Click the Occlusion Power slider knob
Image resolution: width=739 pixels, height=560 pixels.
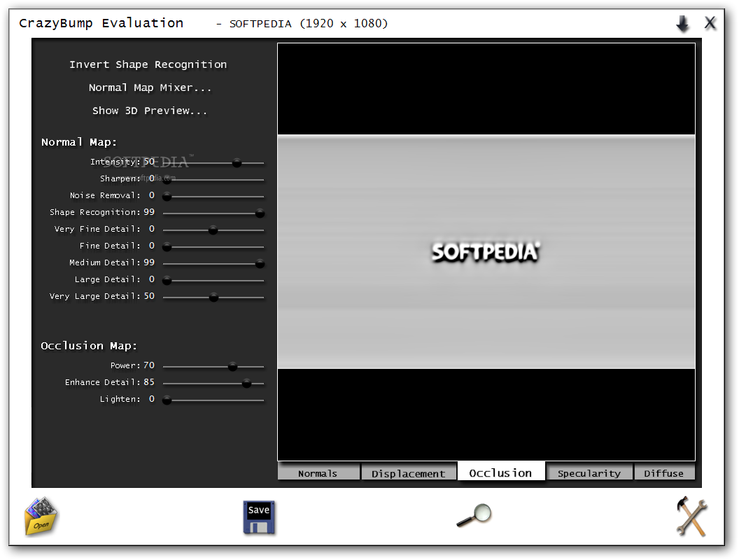pyautogui.click(x=233, y=367)
